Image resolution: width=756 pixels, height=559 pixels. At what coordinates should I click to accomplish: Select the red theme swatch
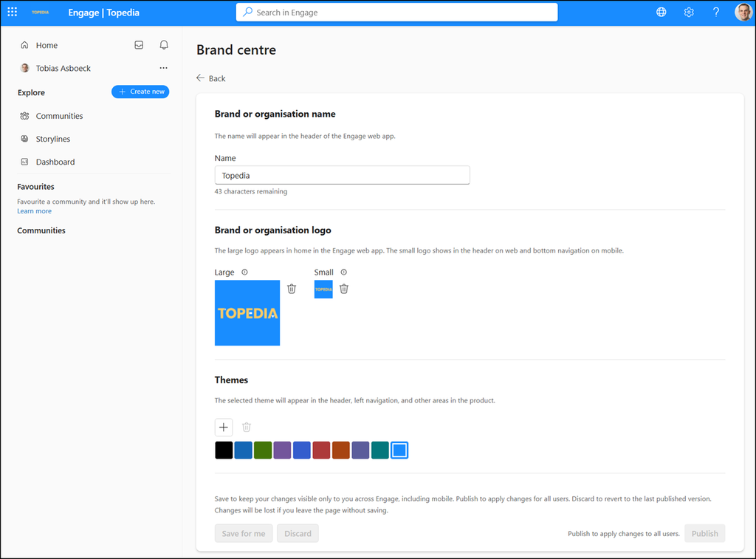click(321, 450)
